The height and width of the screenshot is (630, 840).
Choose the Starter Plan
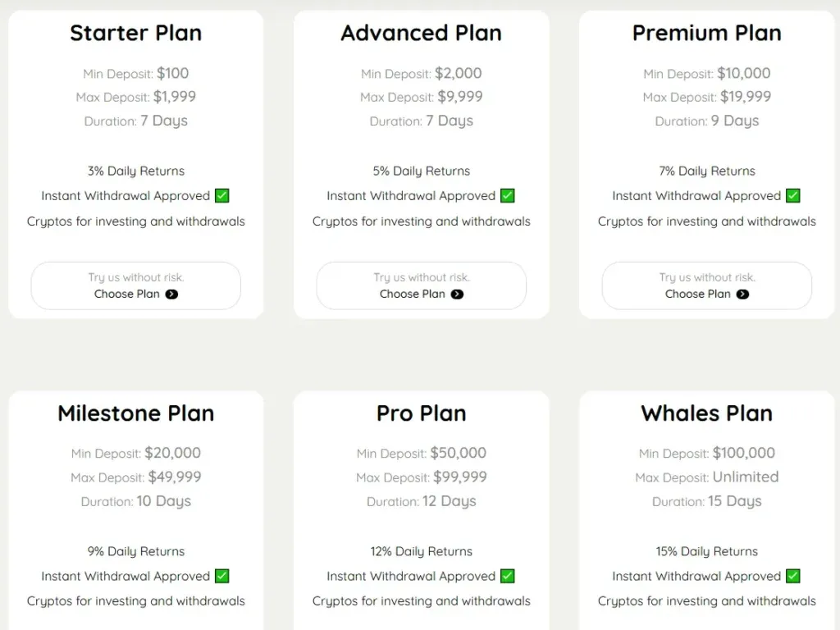tap(135, 286)
